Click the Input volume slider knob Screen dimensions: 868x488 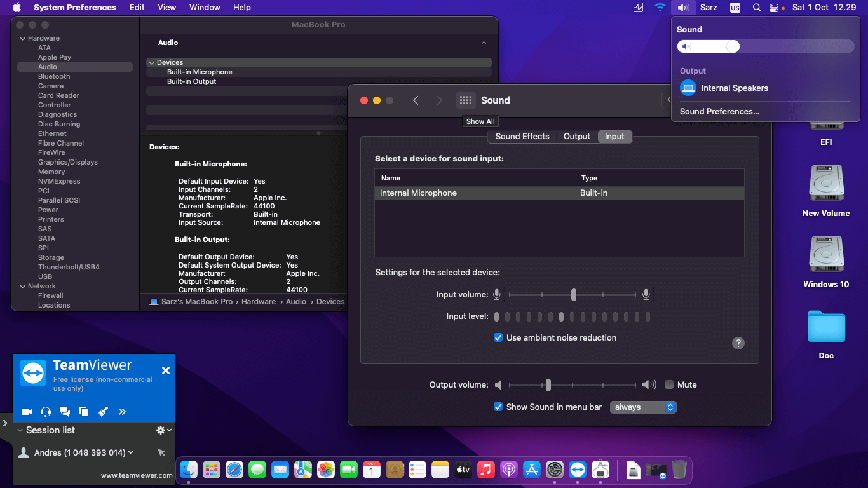pyautogui.click(x=574, y=295)
